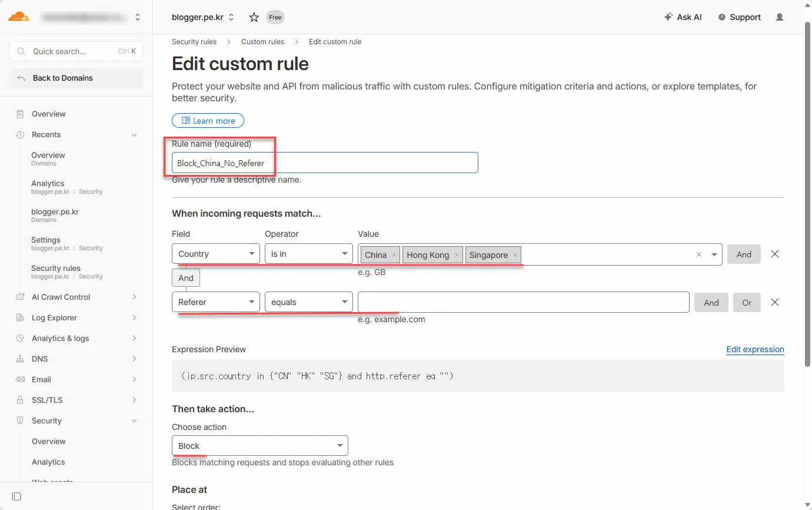Click the Cloudflare cloud logo
Viewport: 812px width, 510px height.
coord(19,16)
